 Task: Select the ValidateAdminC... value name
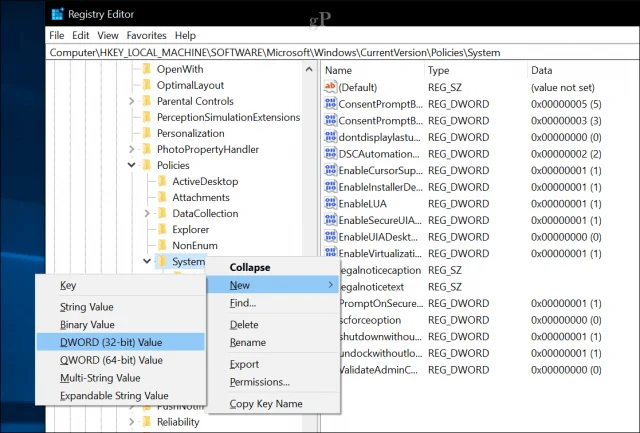pos(379,370)
